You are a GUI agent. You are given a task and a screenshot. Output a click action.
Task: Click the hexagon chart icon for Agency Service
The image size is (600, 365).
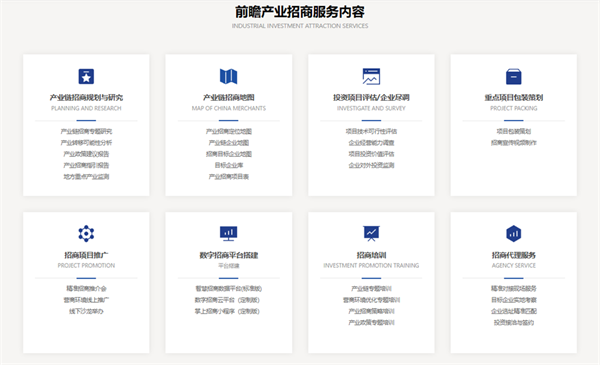point(514,233)
